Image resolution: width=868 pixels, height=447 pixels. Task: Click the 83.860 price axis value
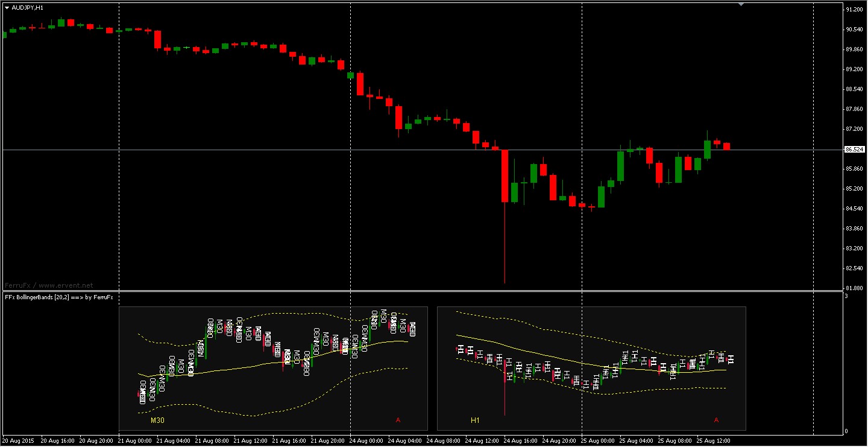click(854, 229)
